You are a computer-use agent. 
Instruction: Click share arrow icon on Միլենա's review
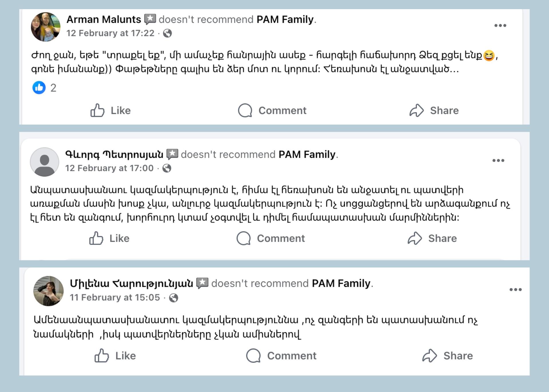pyautogui.click(x=429, y=356)
